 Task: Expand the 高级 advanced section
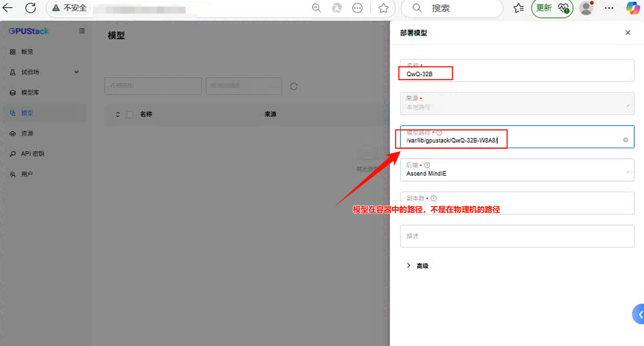418,266
